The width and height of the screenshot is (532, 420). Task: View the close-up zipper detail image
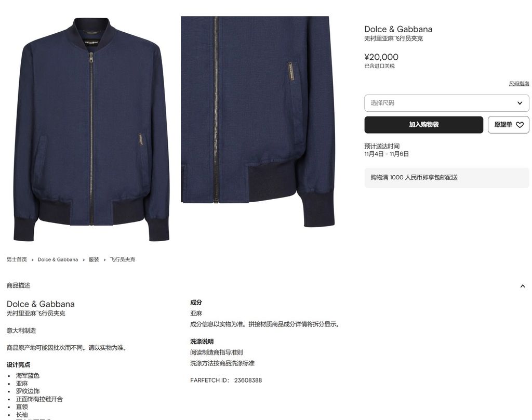coord(258,122)
